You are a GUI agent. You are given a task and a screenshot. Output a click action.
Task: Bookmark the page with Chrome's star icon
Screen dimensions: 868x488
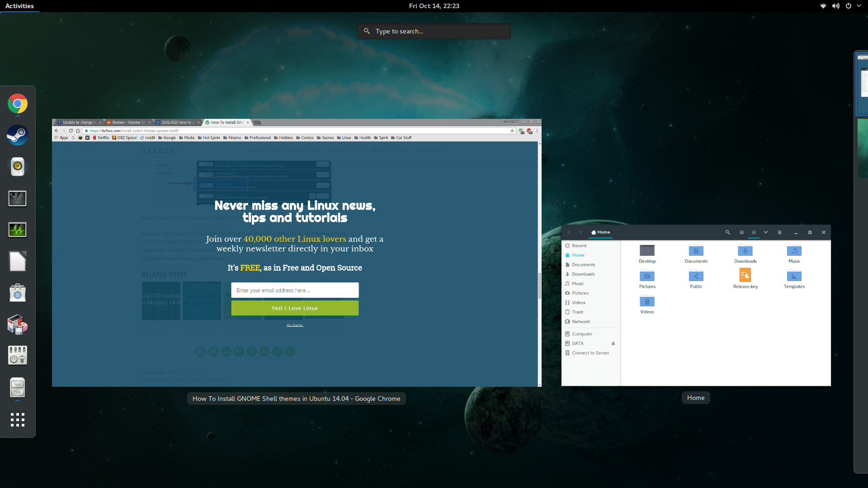coord(512,131)
